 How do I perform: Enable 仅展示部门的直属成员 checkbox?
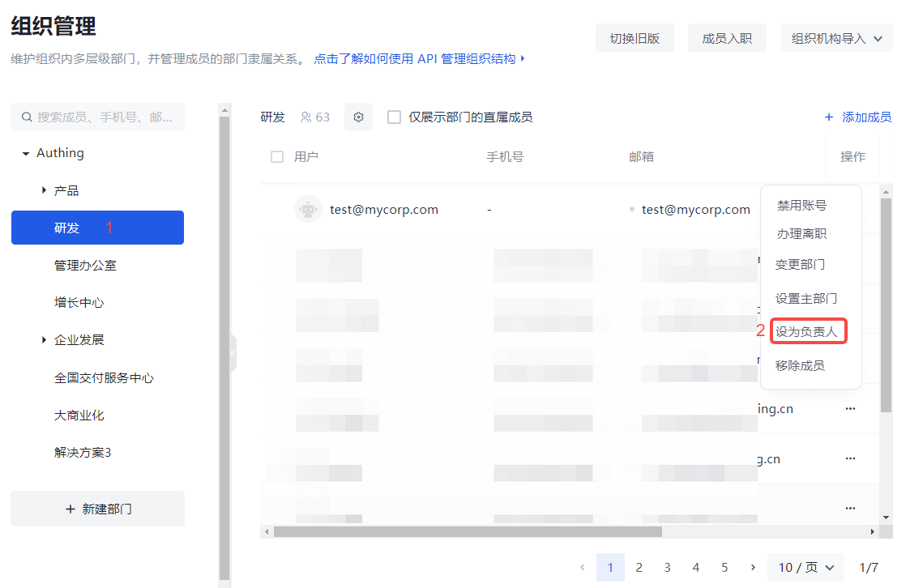point(395,117)
